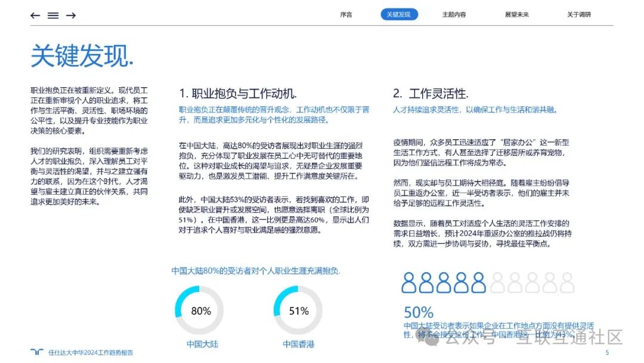The height and width of the screenshot is (363, 644).
Task: Go to the 关于调研 tab
Action: pyautogui.click(x=578, y=15)
